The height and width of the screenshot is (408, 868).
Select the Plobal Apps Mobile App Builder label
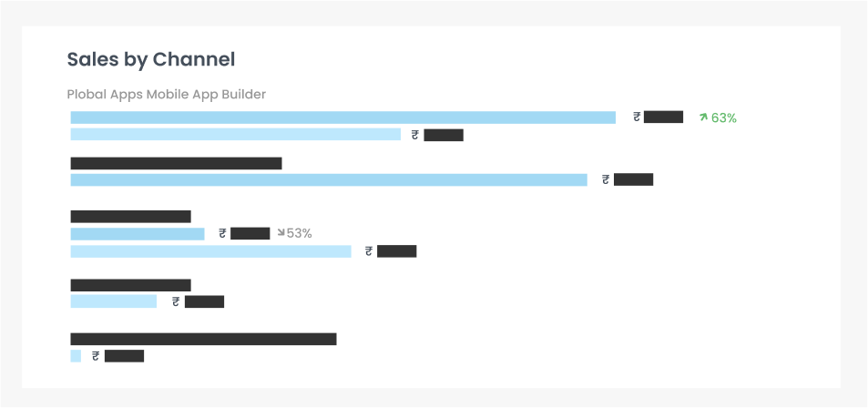[167, 95]
